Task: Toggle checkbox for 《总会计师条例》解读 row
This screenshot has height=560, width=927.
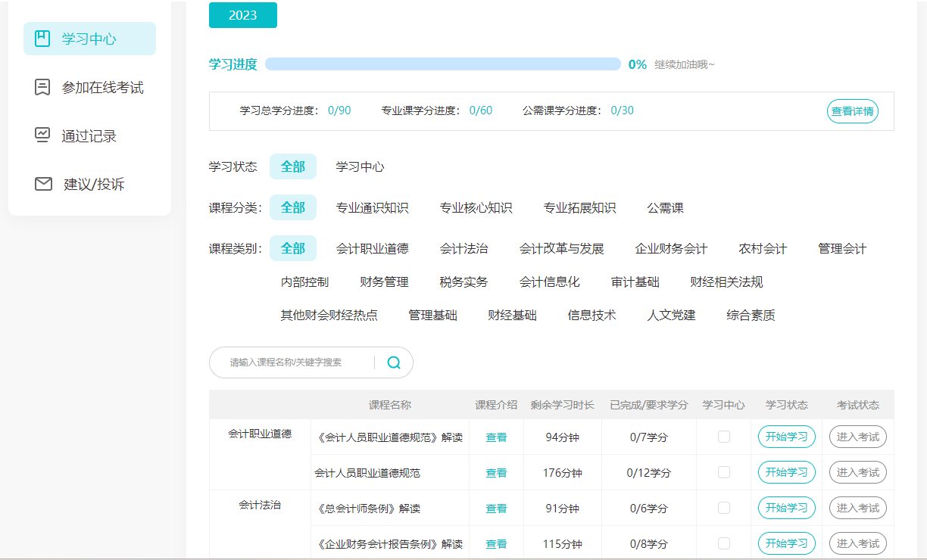Action: point(724,508)
